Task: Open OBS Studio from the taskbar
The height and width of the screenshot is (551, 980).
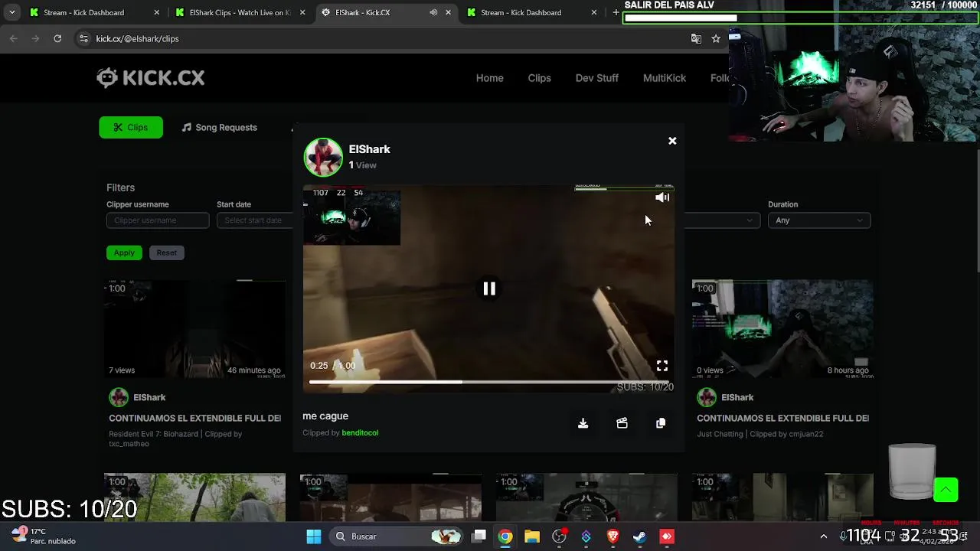Action: [559, 536]
